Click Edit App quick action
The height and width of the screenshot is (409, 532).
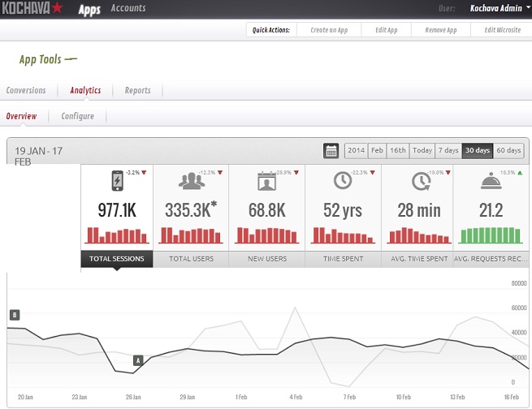point(386,30)
